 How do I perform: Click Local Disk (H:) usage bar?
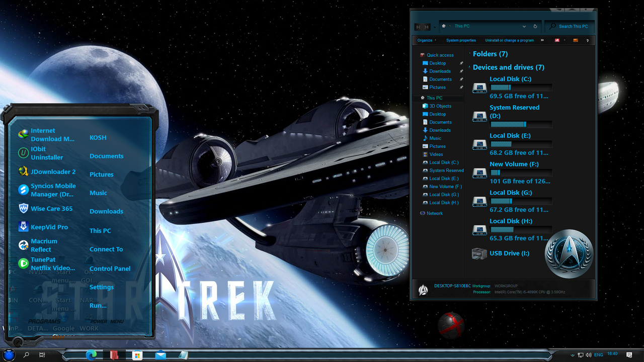(x=521, y=230)
